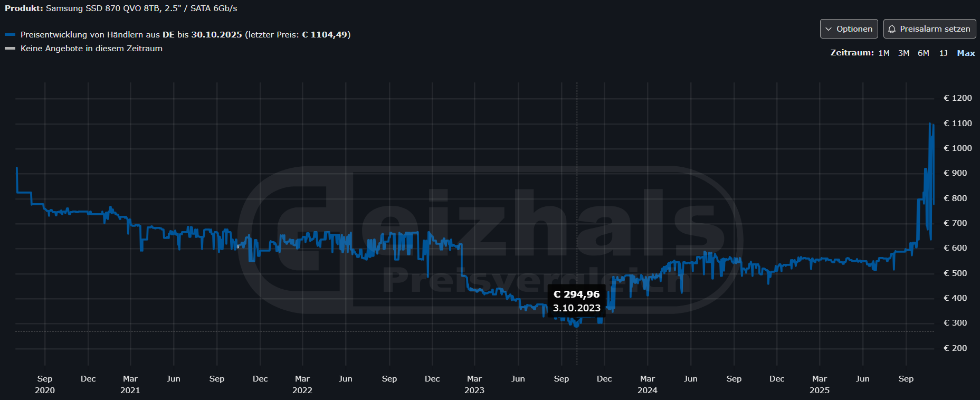Click the Keine Angebote legend text
Viewport: 980px width, 400px height.
coord(91,49)
